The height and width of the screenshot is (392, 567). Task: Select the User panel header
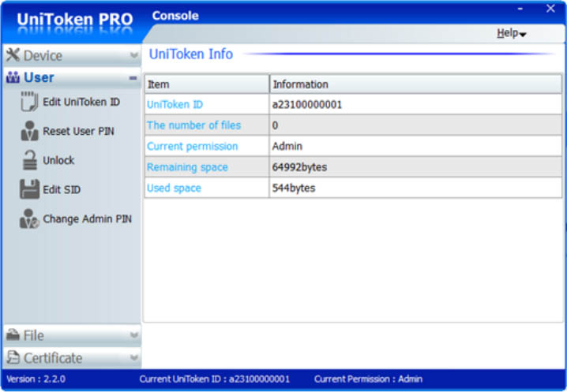(72, 77)
